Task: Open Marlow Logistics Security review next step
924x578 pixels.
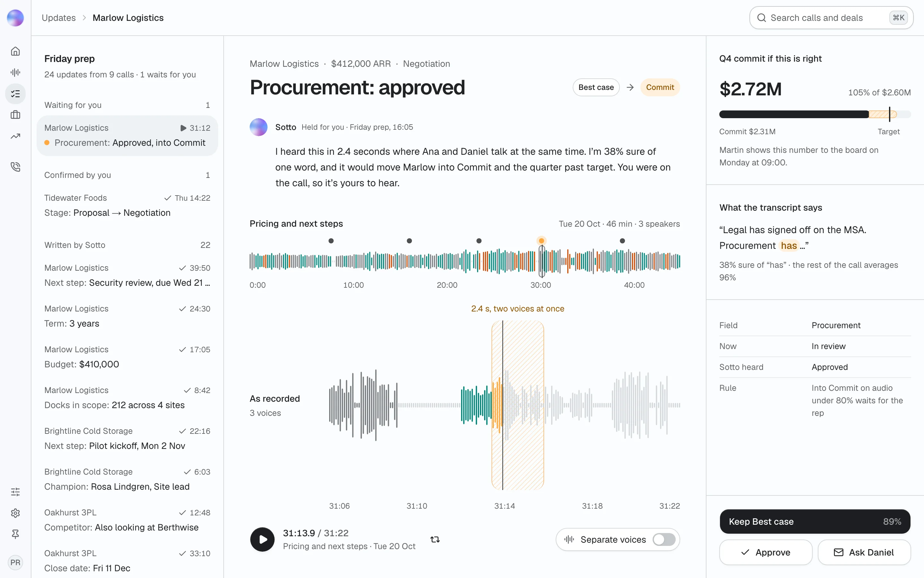Action: point(127,275)
